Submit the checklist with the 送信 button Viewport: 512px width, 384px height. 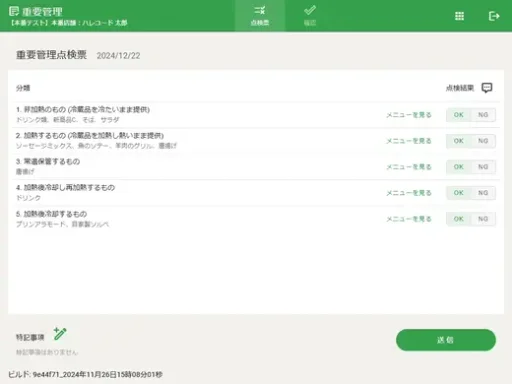click(446, 340)
